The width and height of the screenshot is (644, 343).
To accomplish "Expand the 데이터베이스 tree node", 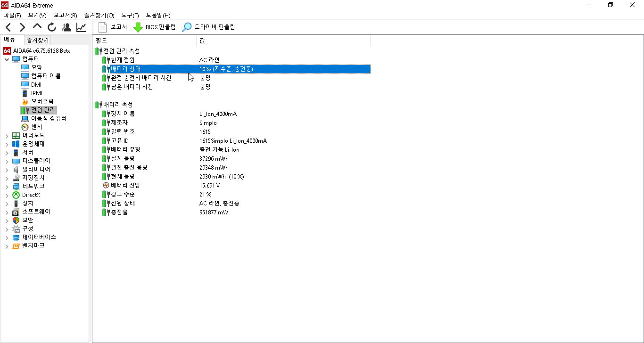I will [7, 237].
